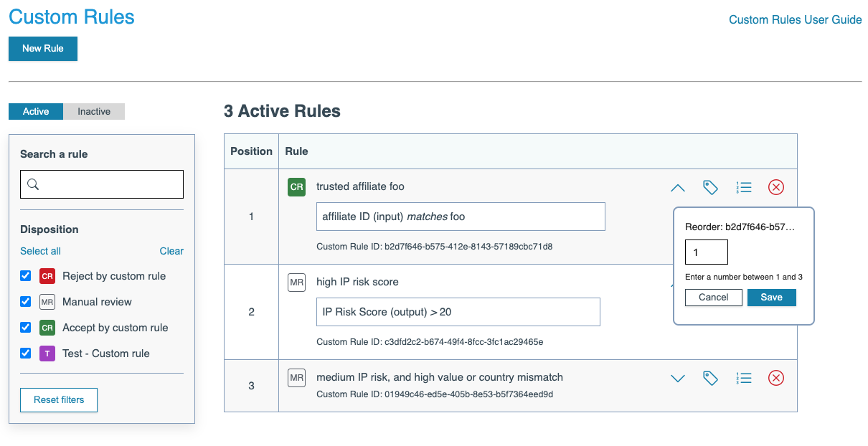868x446 pixels.
Task: Select the Active rules tab
Action: [36, 112]
